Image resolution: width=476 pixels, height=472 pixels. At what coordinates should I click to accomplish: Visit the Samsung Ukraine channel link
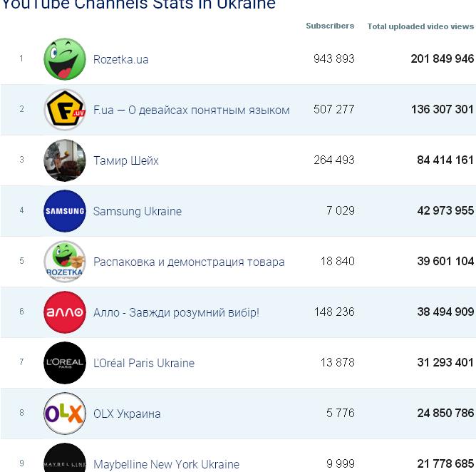(x=138, y=211)
